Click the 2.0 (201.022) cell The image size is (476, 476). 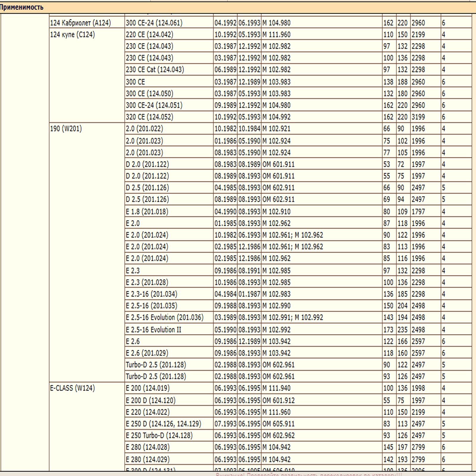[169, 129]
